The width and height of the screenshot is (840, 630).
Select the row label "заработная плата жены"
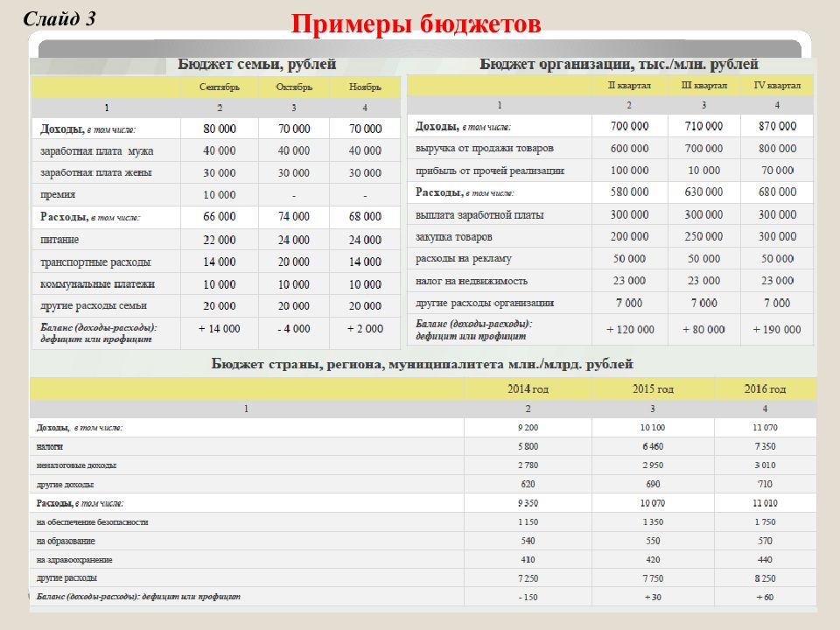tap(96, 172)
